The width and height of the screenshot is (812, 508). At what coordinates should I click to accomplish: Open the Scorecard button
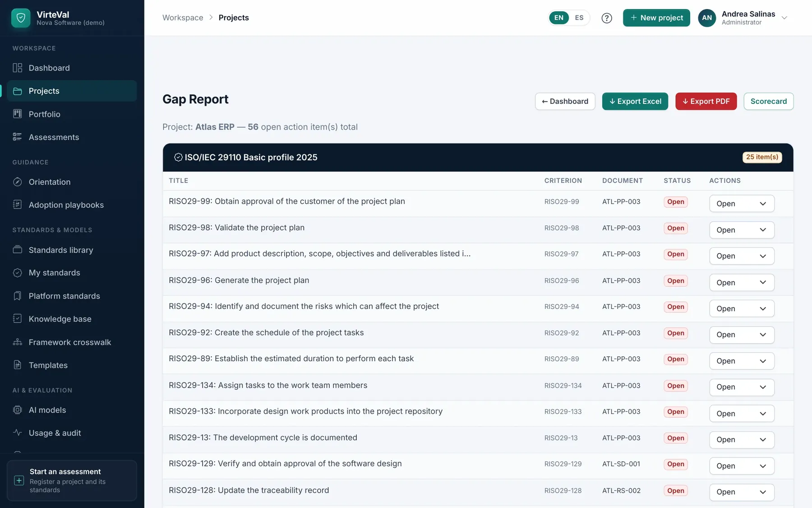pyautogui.click(x=769, y=101)
